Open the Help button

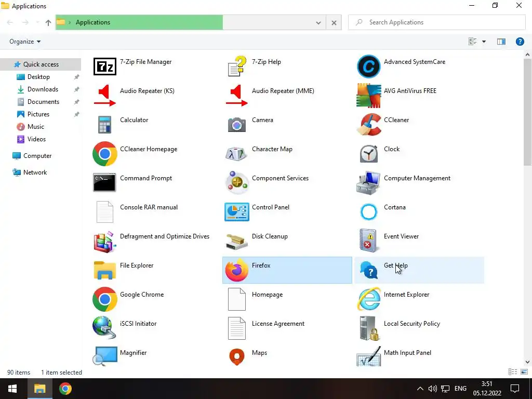(x=520, y=42)
